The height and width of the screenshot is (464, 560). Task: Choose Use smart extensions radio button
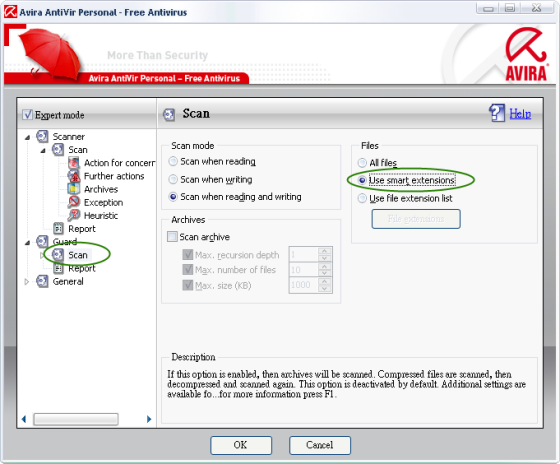click(x=362, y=180)
